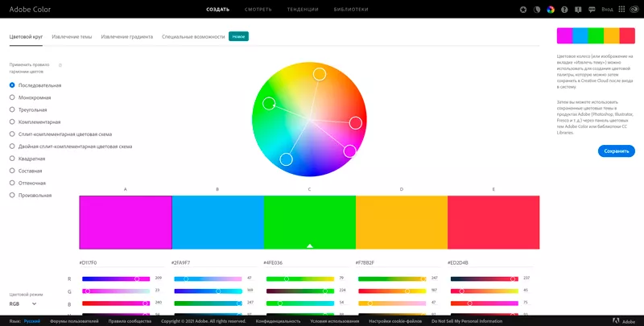Viewport: 644px width, 326px height.
Task: Open the Библиотеки menu item
Action: (351, 10)
